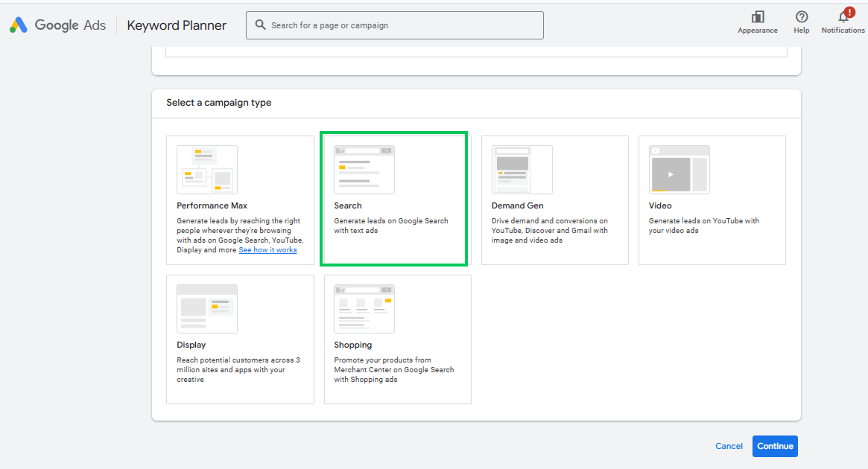This screenshot has width=868, height=469.
Task: Choose the Video campaign type card
Action: click(712, 200)
